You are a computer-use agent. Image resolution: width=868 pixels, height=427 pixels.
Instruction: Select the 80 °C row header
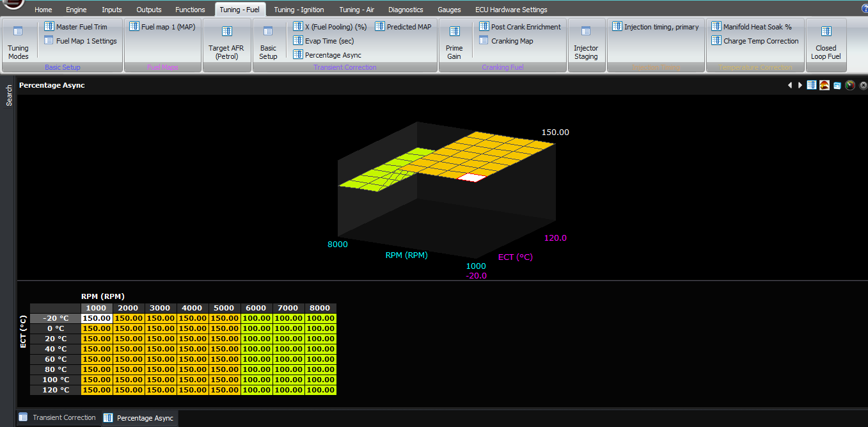tap(56, 369)
